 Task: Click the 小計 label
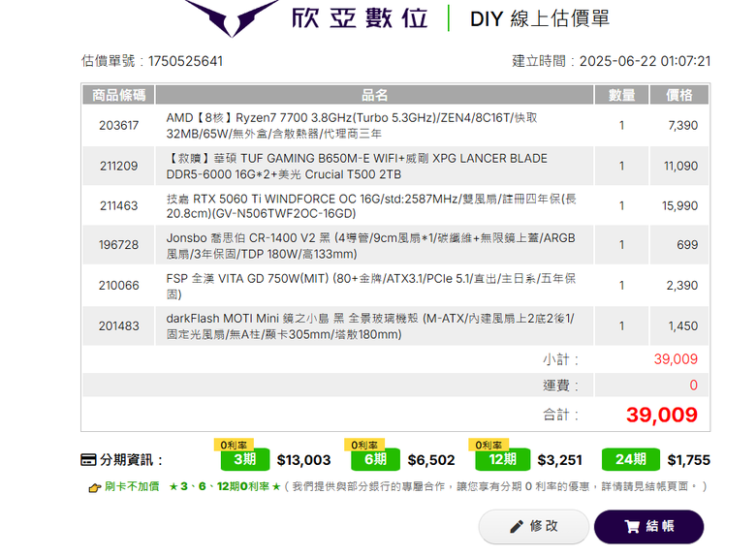pos(560,359)
